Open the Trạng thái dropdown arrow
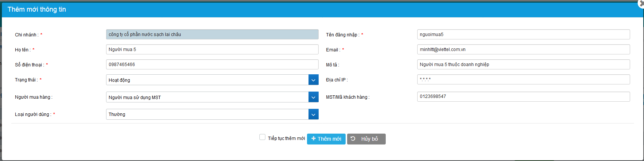The image size is (644, 161). click(313, 80)
